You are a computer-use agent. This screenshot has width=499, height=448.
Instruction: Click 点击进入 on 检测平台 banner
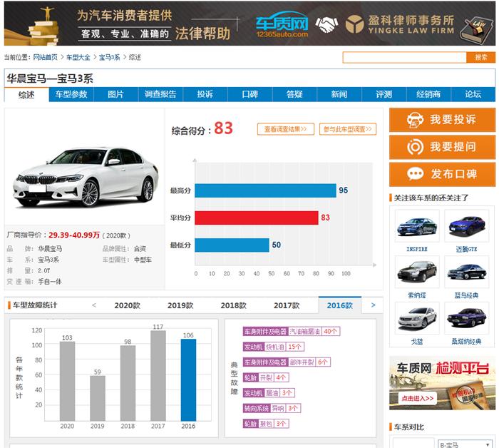pos(417,398)
